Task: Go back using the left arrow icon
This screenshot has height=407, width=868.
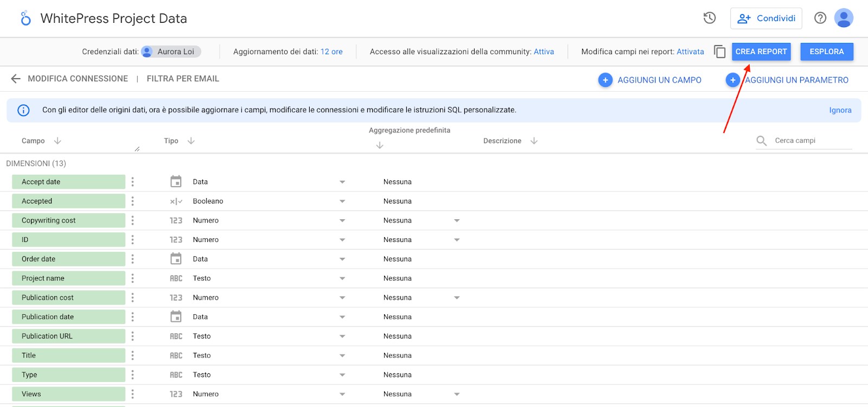Action: pyautogui.click(x=16, y=79)
